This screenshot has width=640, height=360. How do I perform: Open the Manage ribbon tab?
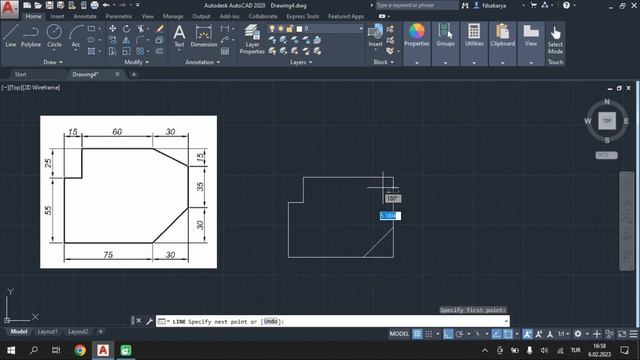pos(173,16)
